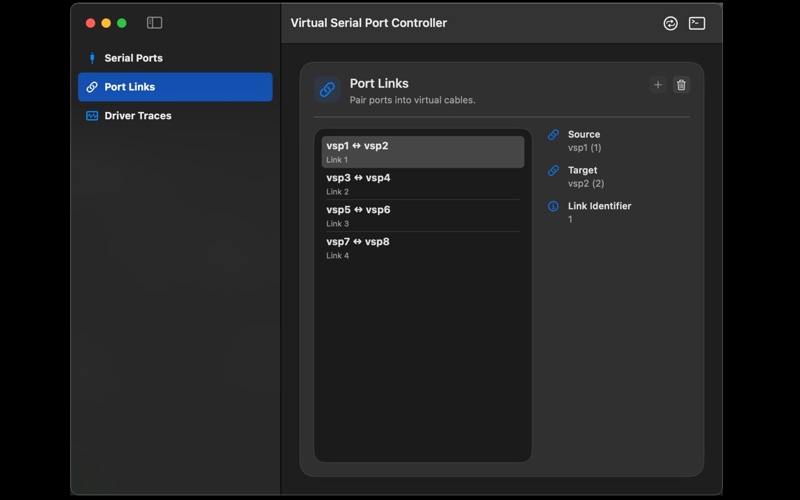Add a new port link with plus
The width and height of the screenshot is (800, 500).
point(658,85)
